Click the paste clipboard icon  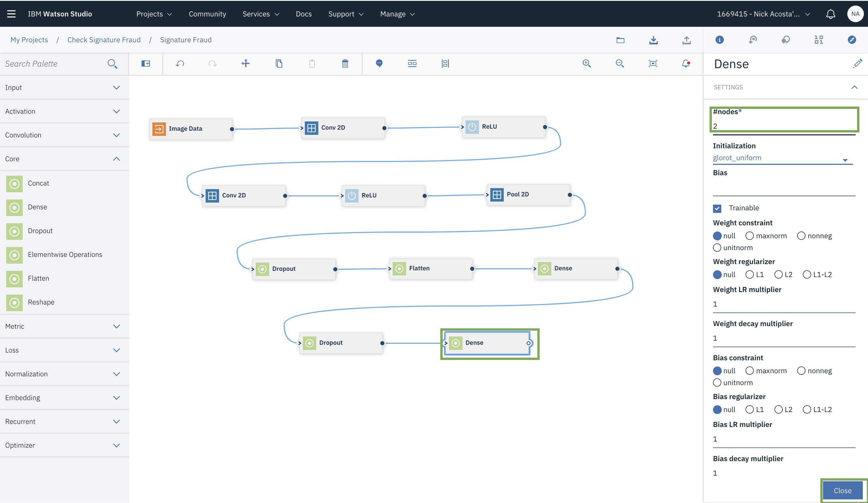point(312,63)
